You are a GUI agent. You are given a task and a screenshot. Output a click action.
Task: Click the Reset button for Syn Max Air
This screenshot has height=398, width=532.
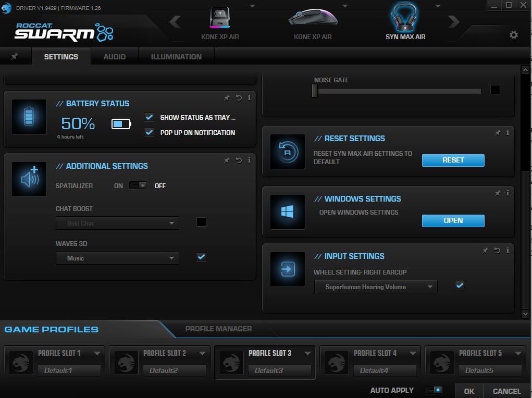click(x=453, y=160)
